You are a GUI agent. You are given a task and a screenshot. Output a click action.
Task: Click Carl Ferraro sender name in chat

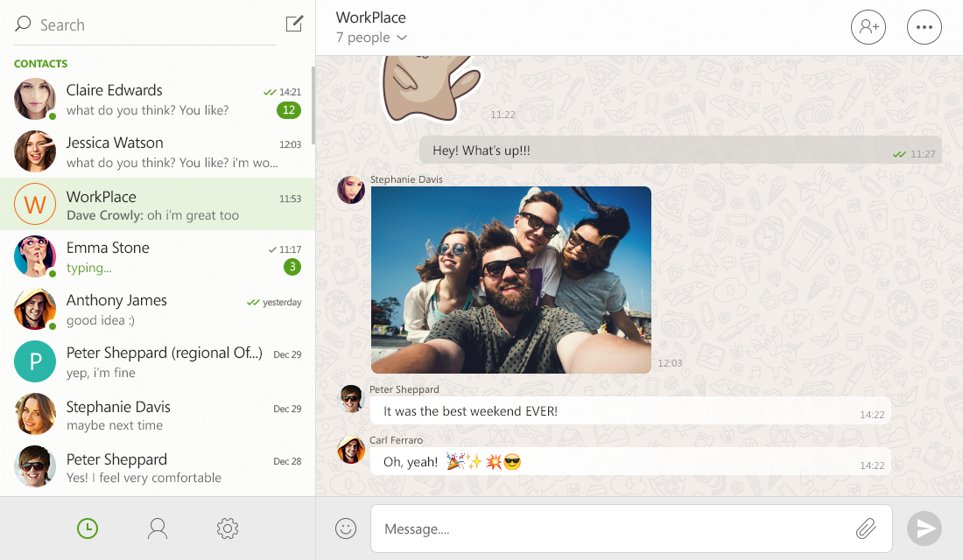pyautogui.click(x=396, y=440)
